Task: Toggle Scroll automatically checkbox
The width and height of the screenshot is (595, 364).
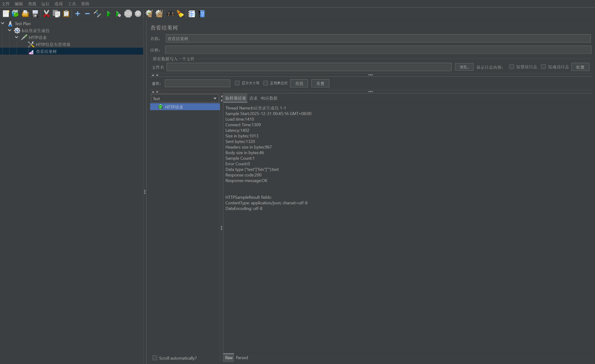Action: [x=155, y=358]
